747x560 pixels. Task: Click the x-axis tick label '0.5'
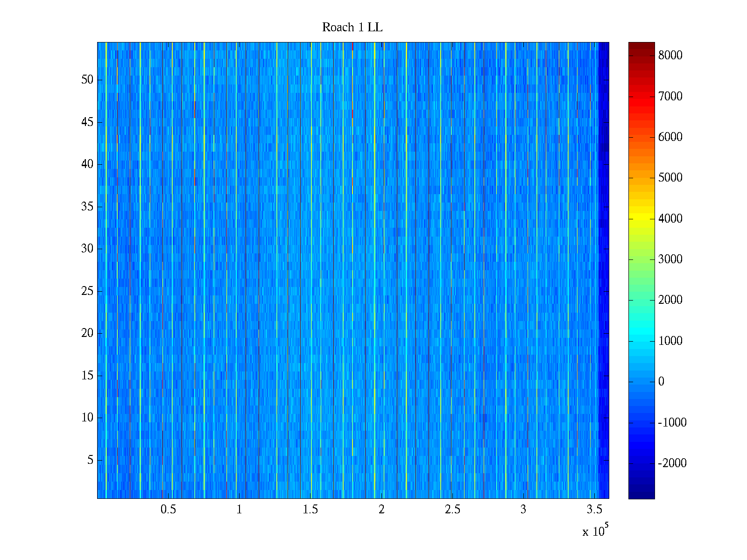click(x=168, y=510)
